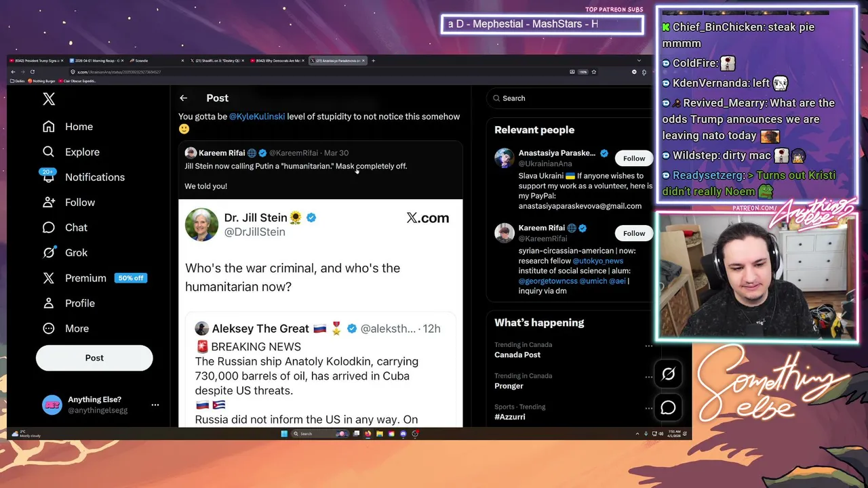The height and width of the screenshot is (488, 868).
Task: Open the Explore page
Action: pyautogui.click(x=71, y=152)
